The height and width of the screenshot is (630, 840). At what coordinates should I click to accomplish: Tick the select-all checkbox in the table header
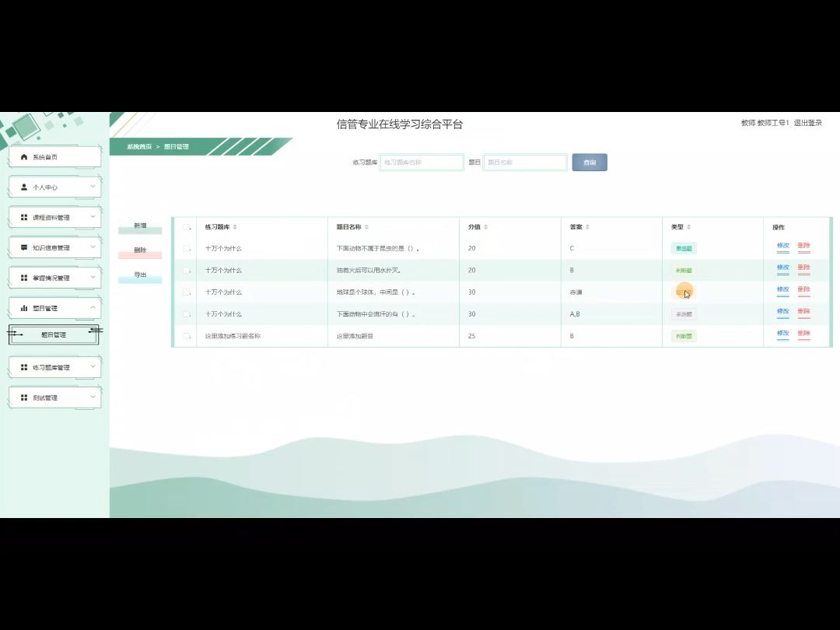click(x=187, y=226)
